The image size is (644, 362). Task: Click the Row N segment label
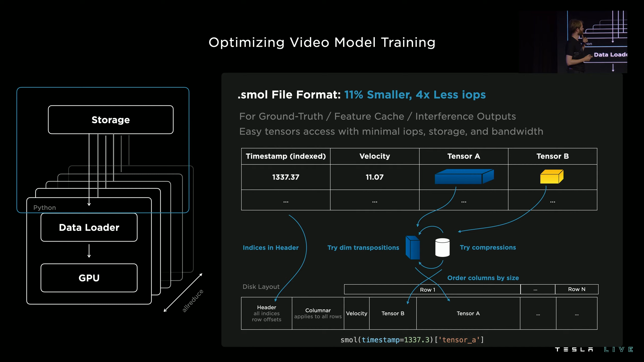[577, 289]
